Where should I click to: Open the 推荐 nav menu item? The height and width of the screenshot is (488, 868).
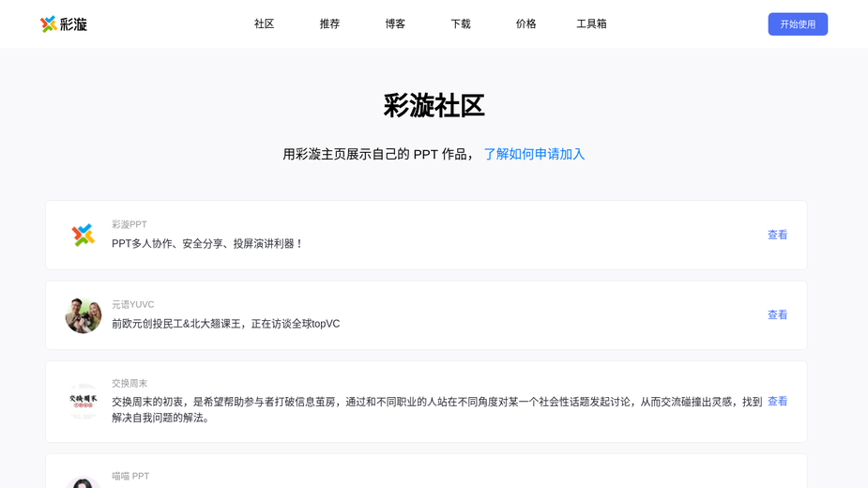329,23
